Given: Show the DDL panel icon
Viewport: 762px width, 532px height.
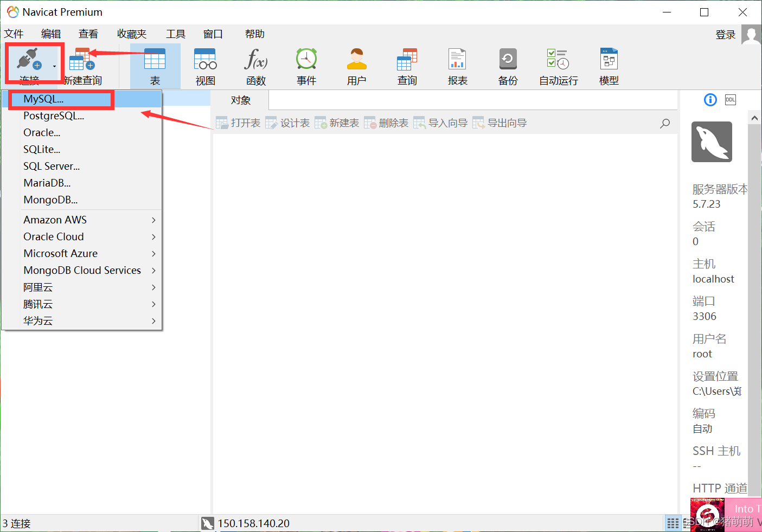Looking at the screenshot, I should click(731, 100).
